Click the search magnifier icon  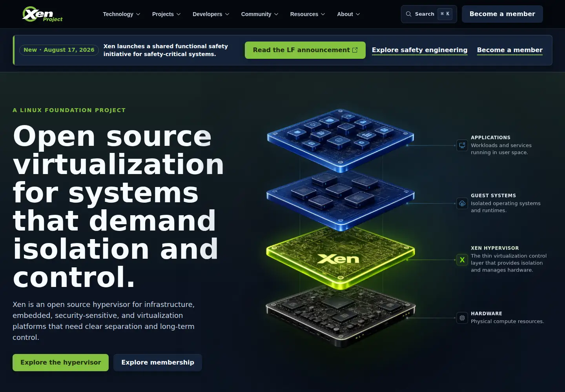coord(408,14)
